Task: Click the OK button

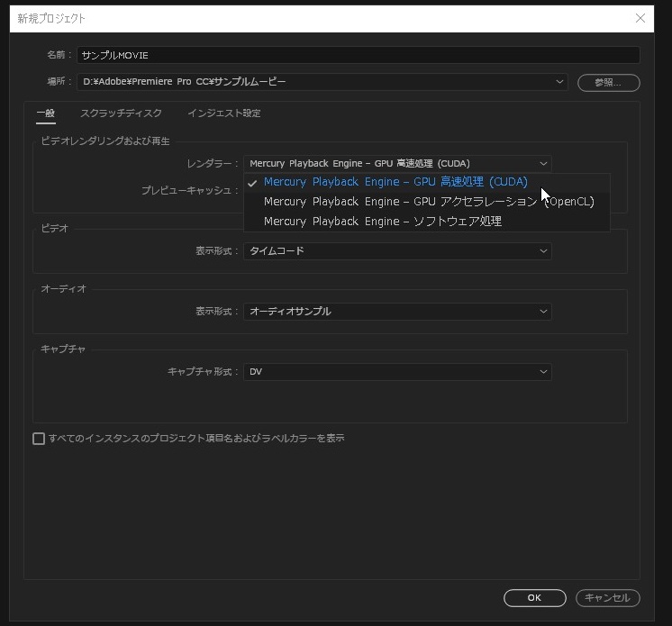Action: click(x=534, y=598)
